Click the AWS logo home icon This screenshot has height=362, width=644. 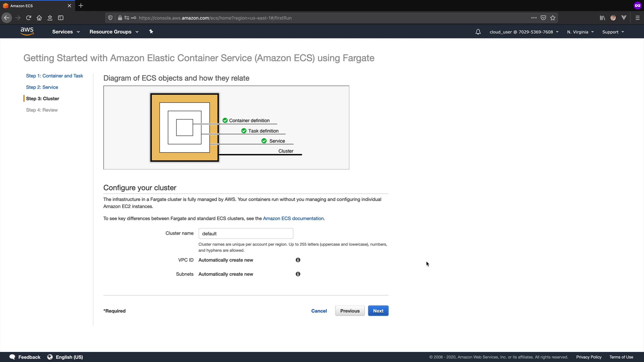27,31
